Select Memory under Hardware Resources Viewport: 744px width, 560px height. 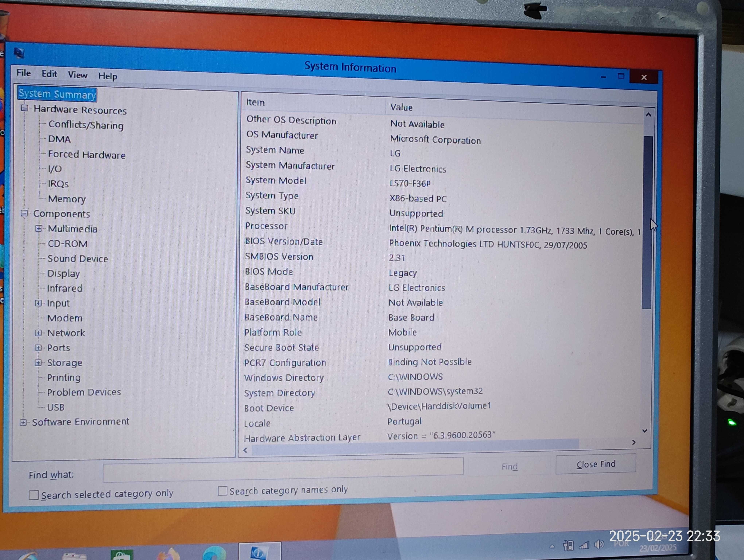pyautogui.click(x=67, y=199)
